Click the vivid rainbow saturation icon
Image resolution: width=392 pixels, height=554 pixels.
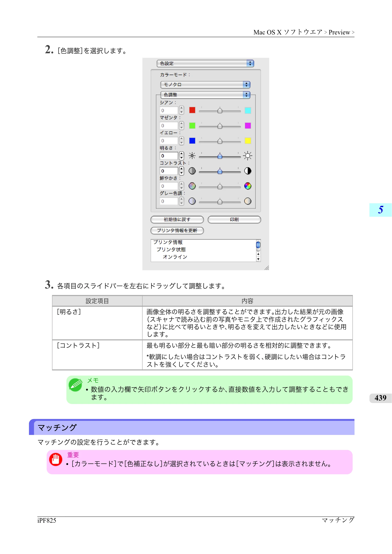point(248,186)
